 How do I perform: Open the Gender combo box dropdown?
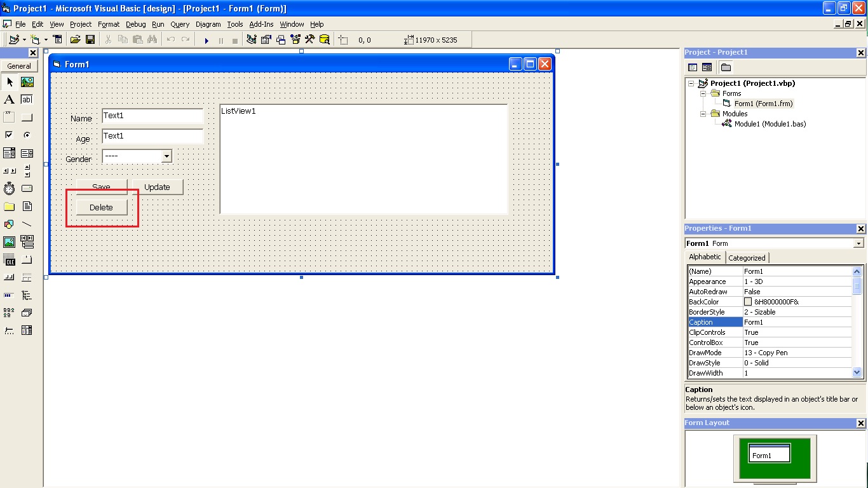tap(167, 156)
